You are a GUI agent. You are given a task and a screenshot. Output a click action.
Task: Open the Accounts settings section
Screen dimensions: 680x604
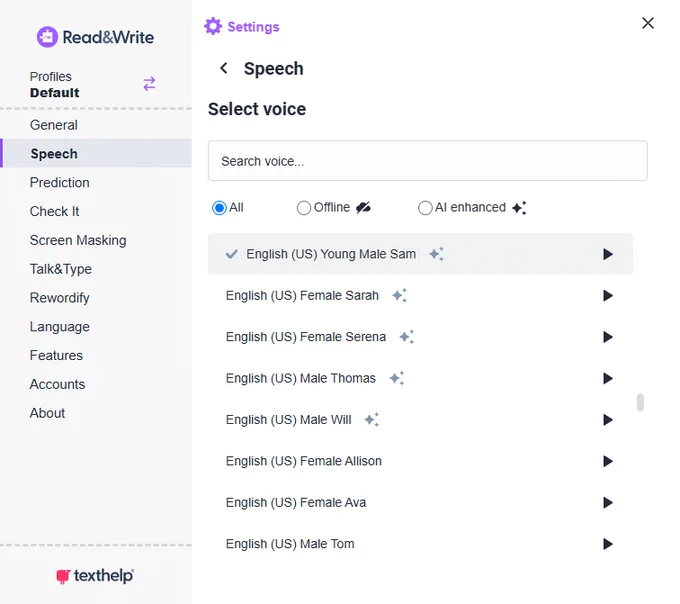[96, 384]
